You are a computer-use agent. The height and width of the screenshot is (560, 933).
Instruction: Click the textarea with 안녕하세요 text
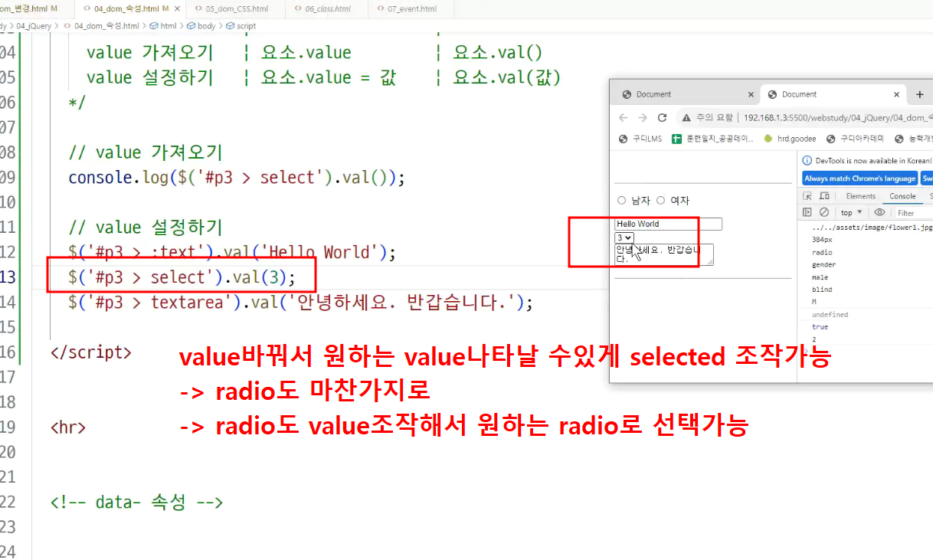[664, 254]
